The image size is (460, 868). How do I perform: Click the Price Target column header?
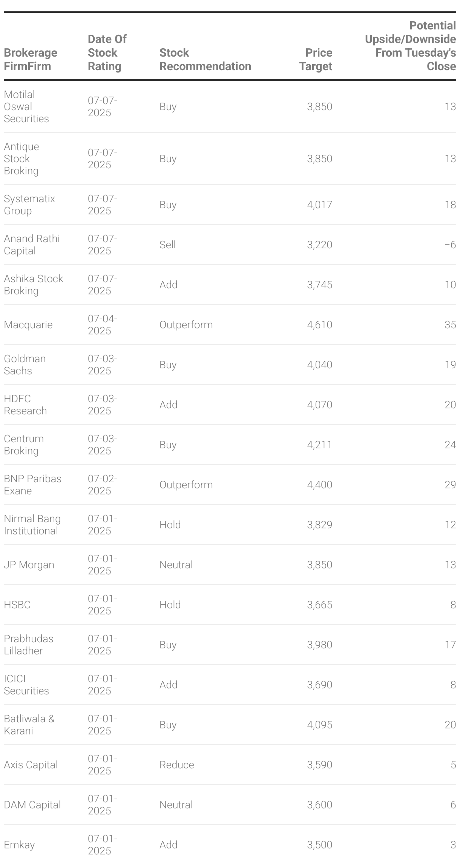click(x=316, y=59)
